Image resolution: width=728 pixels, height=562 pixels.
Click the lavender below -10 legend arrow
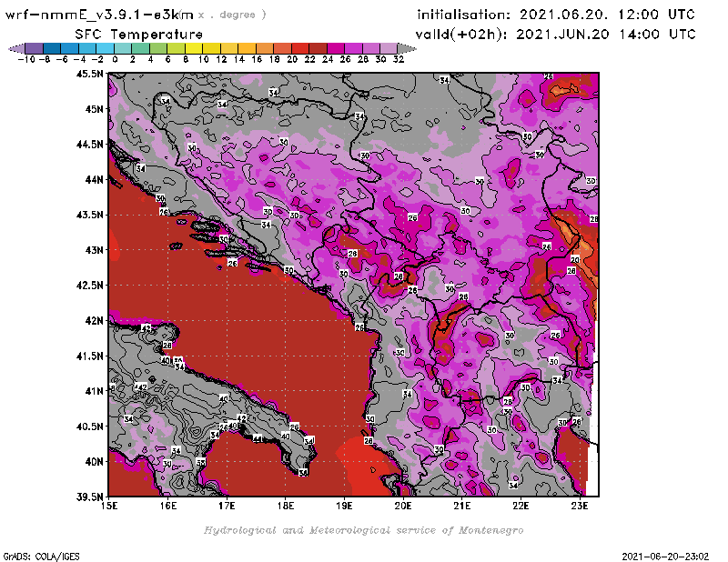16,48
